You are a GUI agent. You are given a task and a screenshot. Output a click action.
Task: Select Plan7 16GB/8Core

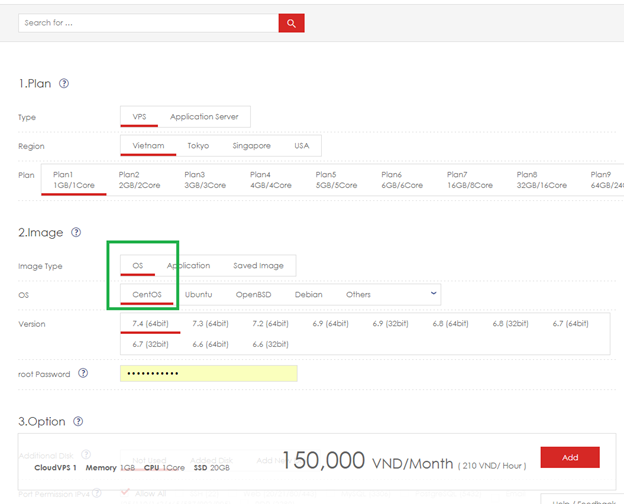click(470, 180)
